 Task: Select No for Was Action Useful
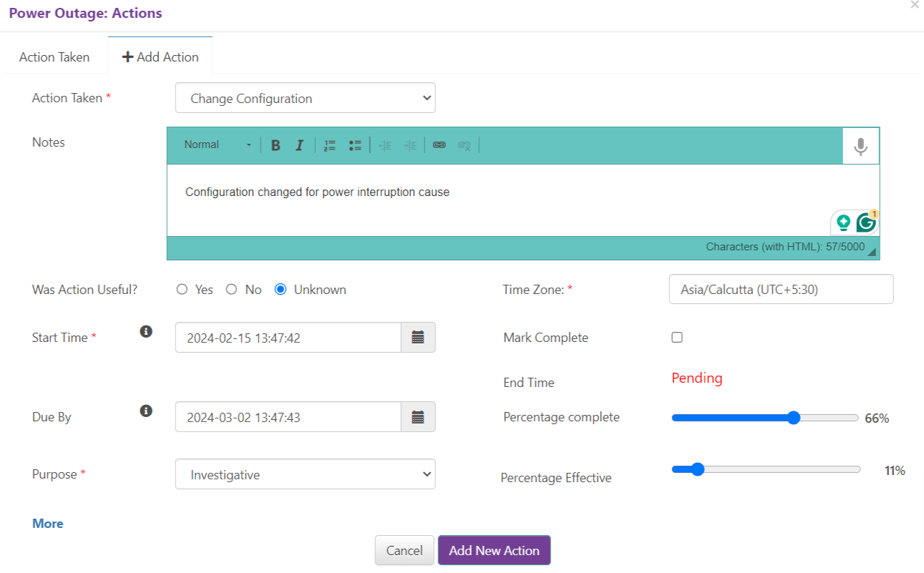pyautogui.click(x=231, y=290)
